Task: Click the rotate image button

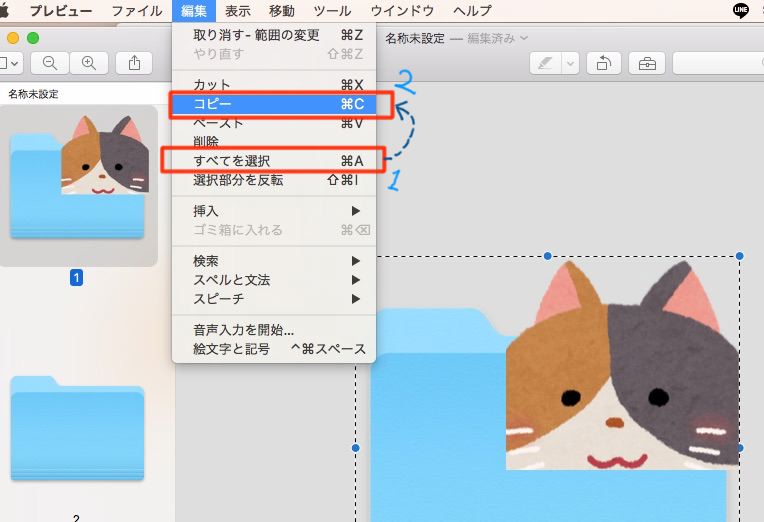Action: pos(604,63)
